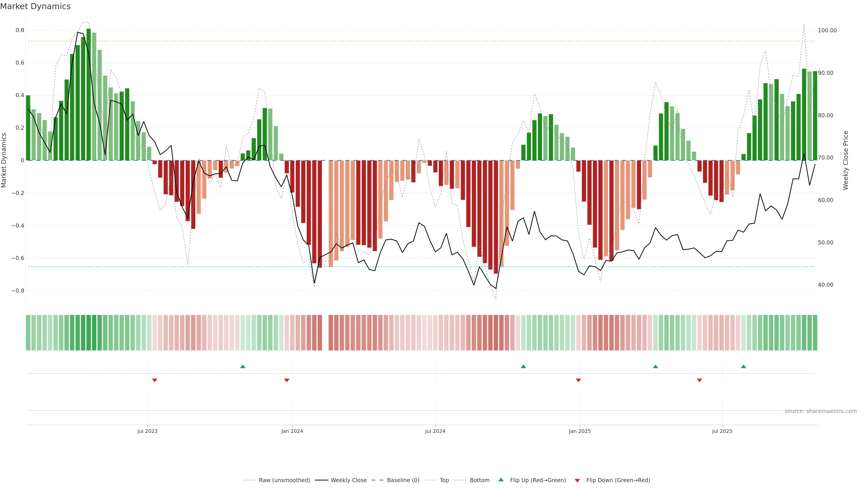Viewport: 868px width, 488px height.
Task: Toggle the Bottom legend entry
Action: point(479,480)
